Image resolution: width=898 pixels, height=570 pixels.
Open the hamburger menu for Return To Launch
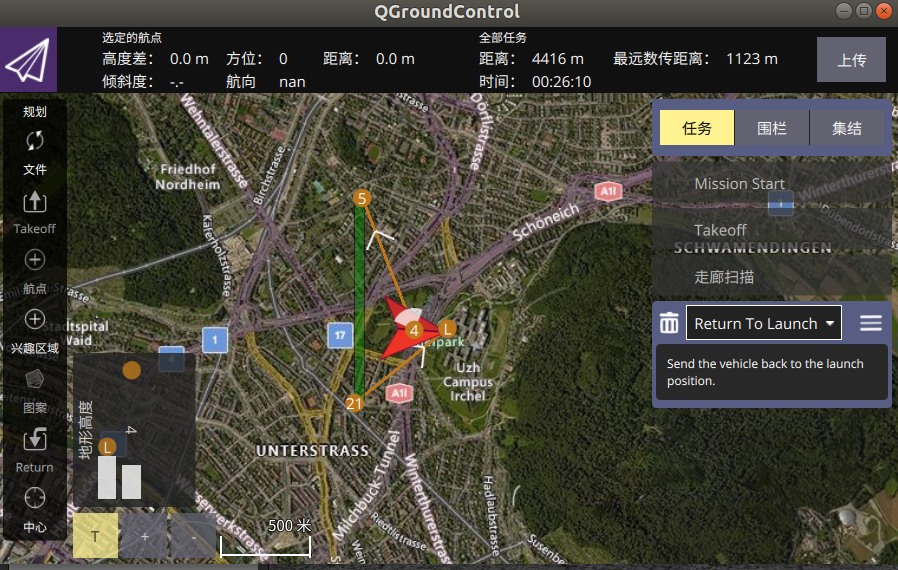[x=871, y=323]
